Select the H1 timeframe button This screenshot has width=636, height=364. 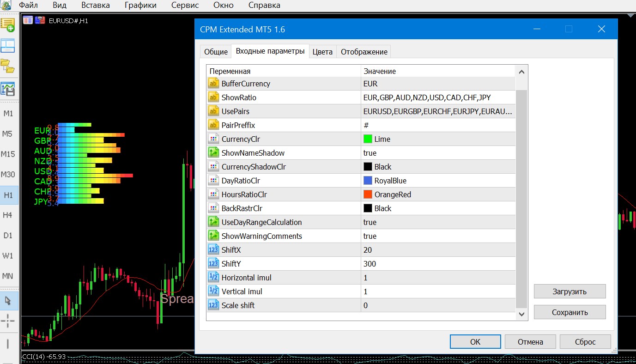point(8,195)
